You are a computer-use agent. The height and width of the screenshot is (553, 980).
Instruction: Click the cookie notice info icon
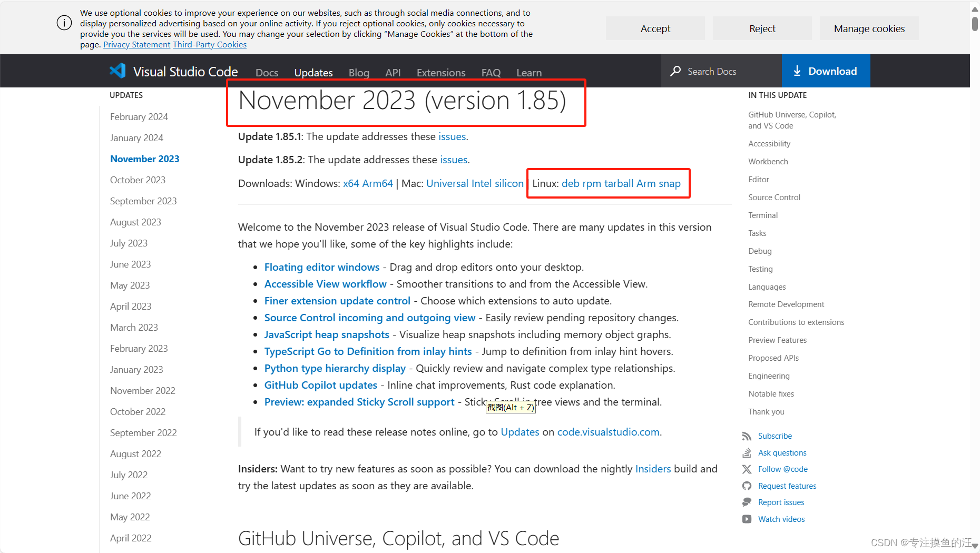click(x=64, y=23)
